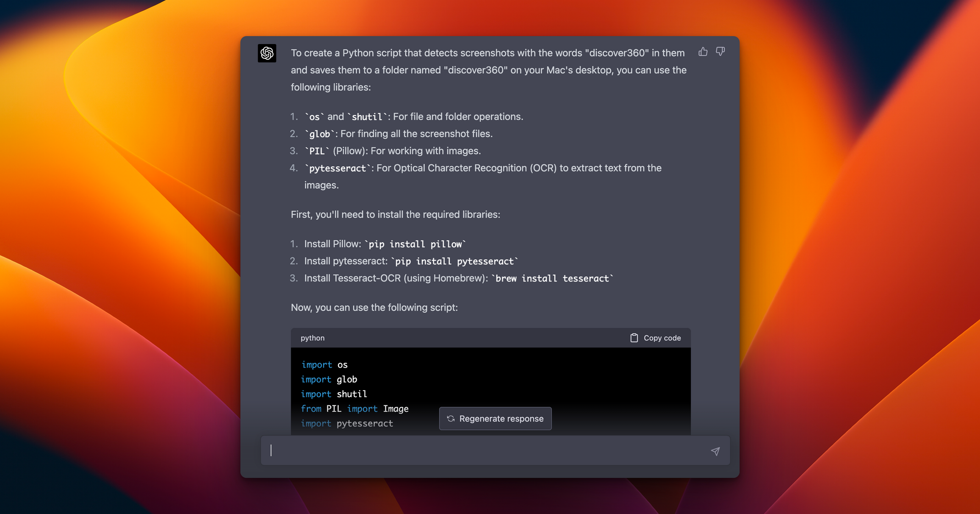Viewport: 980px width, 514px height.
Task: Click 'Now, you can use the following script' text
Action: (x=374, y=307)
